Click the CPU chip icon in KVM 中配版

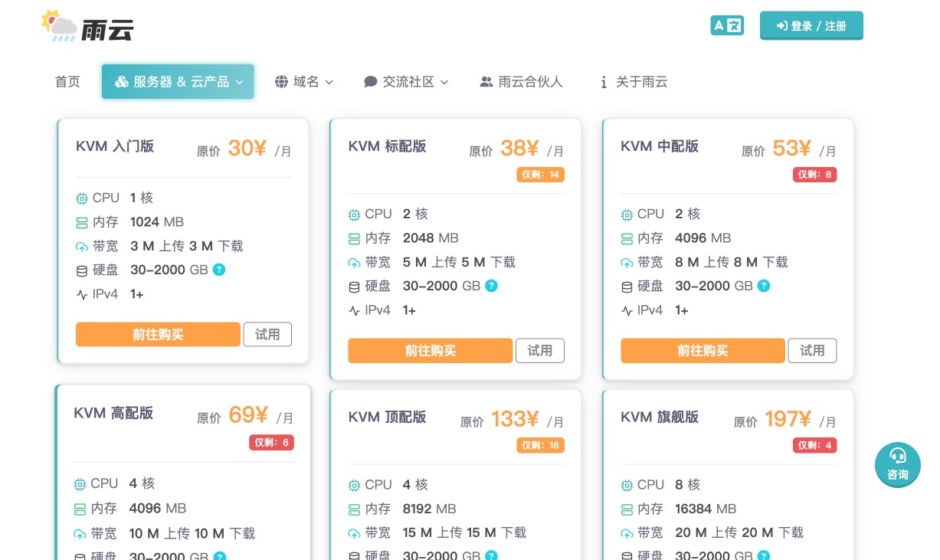[627, 215]
